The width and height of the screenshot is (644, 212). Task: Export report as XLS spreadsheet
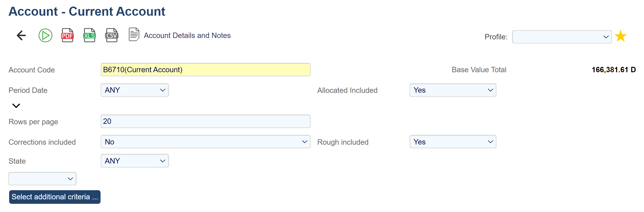[89, 35]
